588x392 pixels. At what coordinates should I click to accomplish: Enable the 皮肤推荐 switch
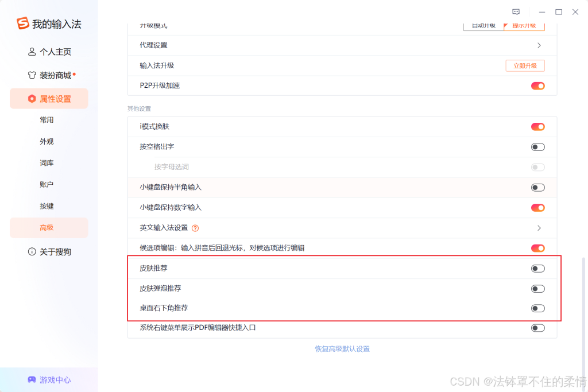pyautogui.click(x=537, y=269)
